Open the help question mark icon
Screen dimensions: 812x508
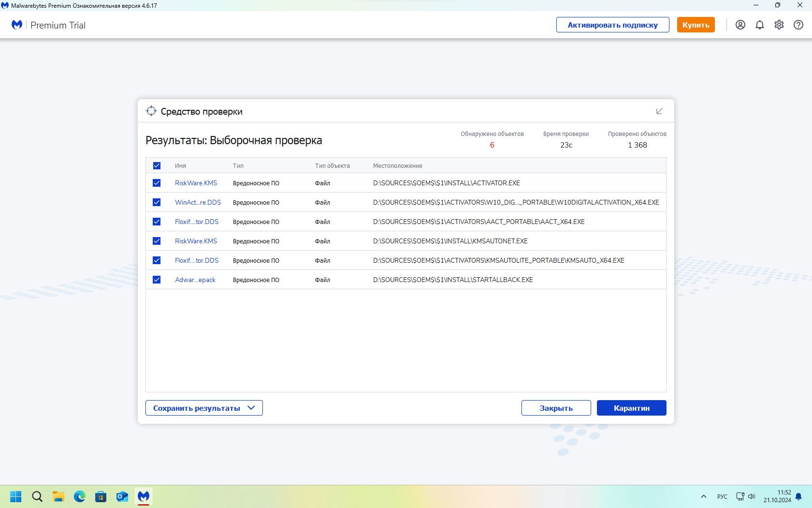(798, 25)
